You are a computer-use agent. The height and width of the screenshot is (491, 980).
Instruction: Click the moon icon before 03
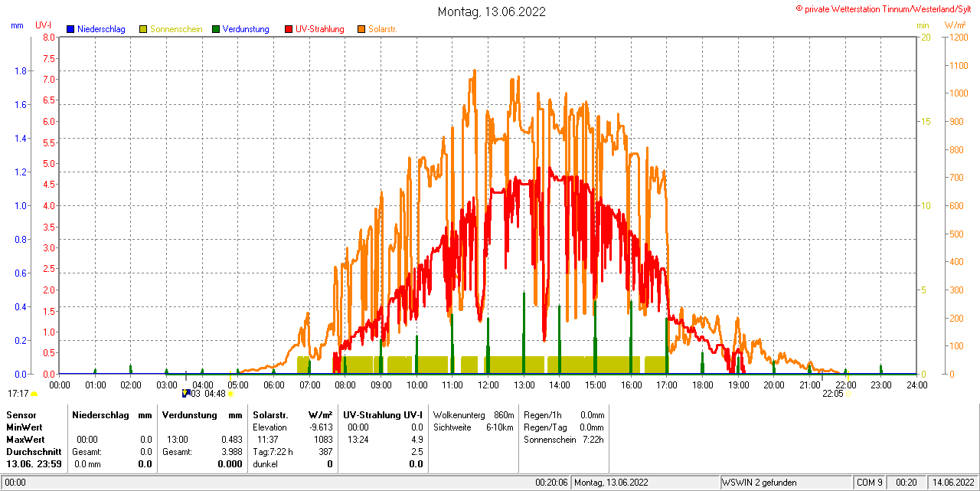[185, 393]
